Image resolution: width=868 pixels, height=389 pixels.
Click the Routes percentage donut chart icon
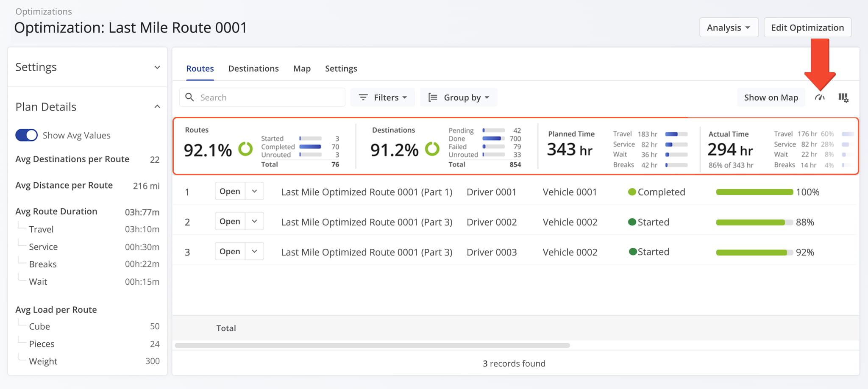pos(245,149)
